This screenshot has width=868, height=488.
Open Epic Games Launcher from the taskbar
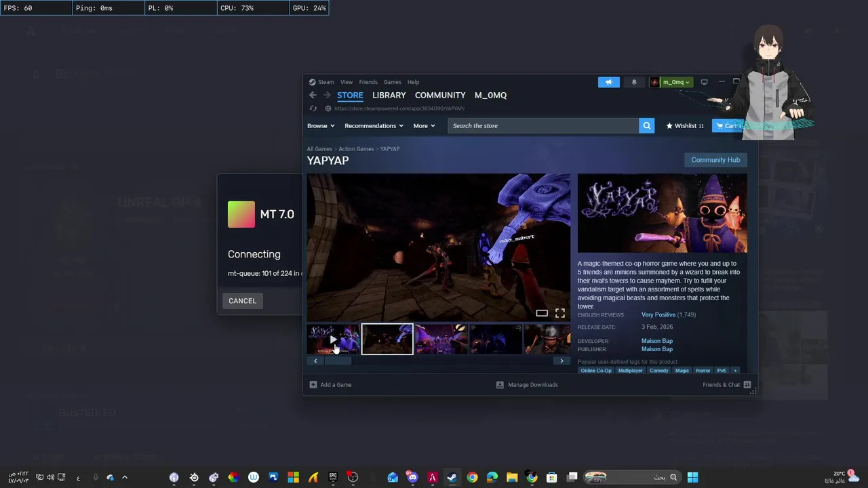[x=333, y=477]
